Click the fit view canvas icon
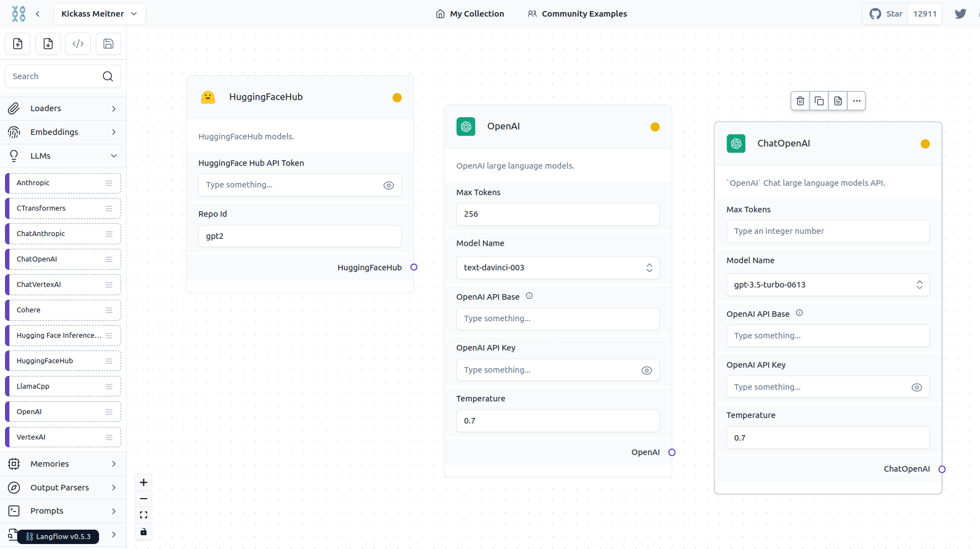This screenshot has width=980, height=549. click(143, 515)
